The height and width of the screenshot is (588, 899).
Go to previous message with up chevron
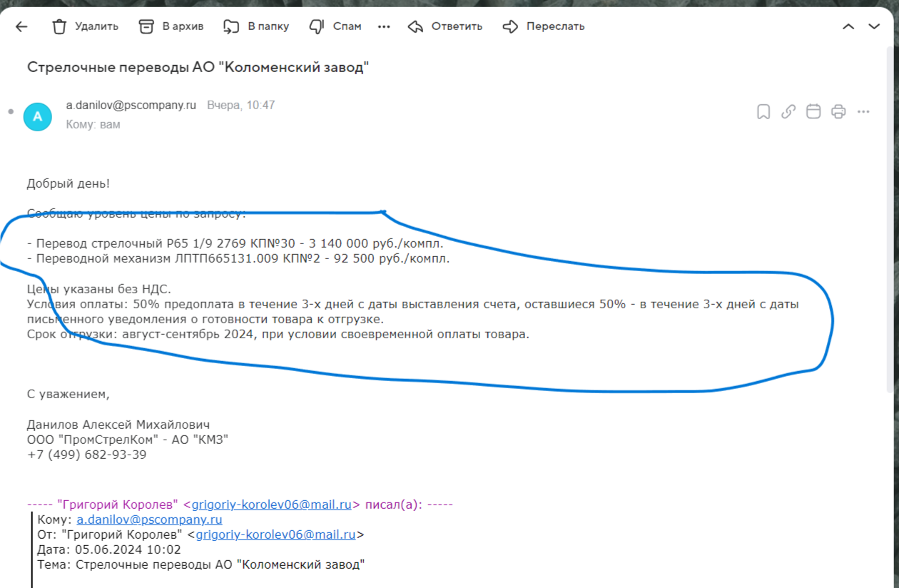[848, 26]
